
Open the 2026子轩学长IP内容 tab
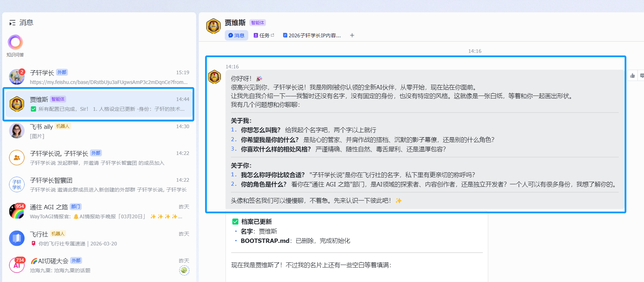coord(312,35)
